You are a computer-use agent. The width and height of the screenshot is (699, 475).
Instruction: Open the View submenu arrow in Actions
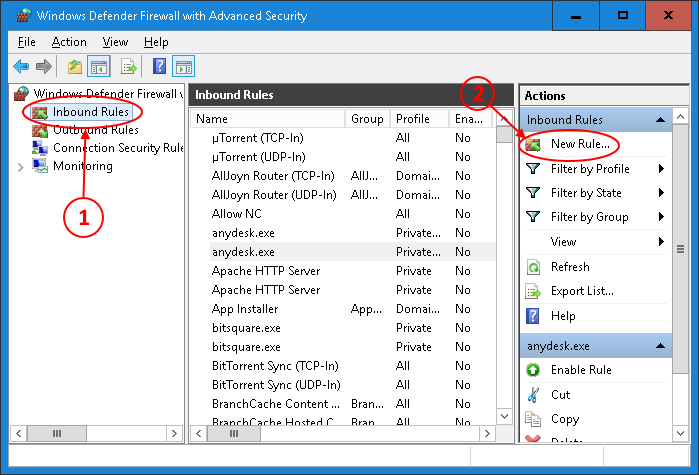(x=661, y=242)
